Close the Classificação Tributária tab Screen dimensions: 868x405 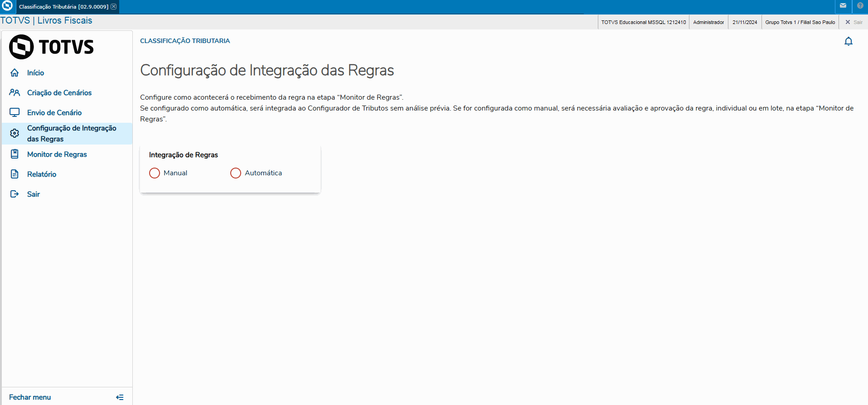pyautogui.click(x=114, y=6)
